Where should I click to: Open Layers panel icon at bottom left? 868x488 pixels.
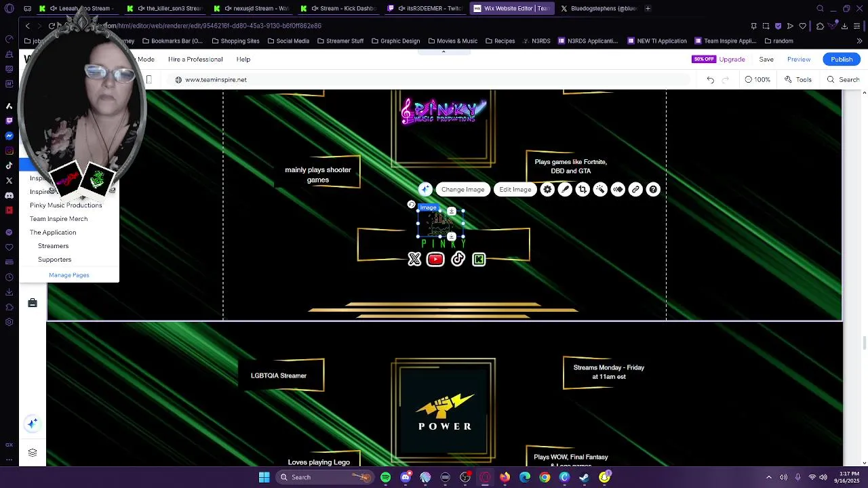tap(32, 453)
